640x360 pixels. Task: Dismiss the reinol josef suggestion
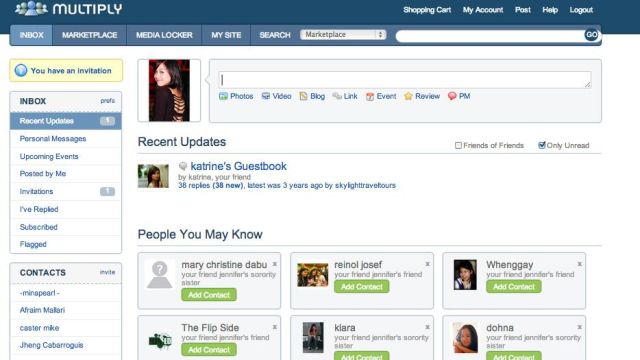427,264
